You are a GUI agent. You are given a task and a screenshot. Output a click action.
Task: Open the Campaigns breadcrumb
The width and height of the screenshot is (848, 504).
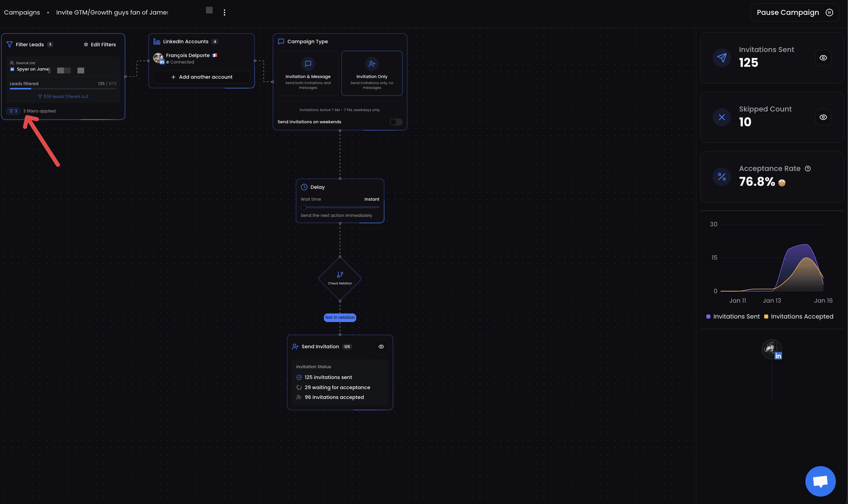coord(21,12)
